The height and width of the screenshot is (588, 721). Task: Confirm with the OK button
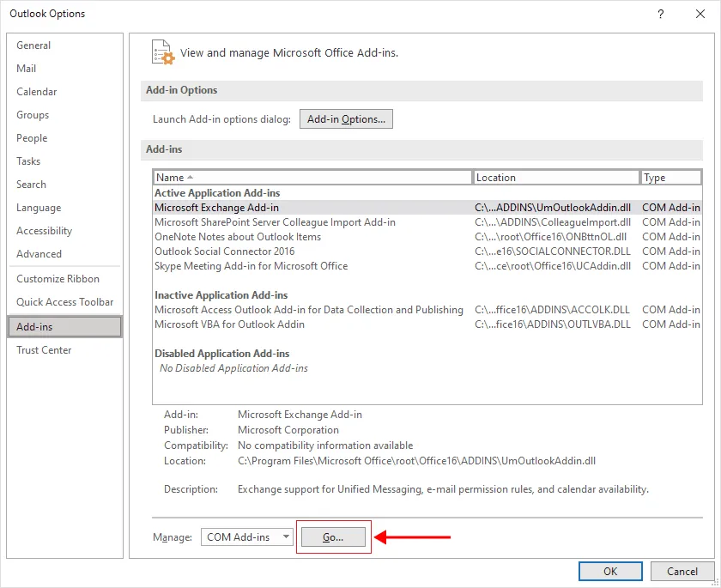coord(610,572)
